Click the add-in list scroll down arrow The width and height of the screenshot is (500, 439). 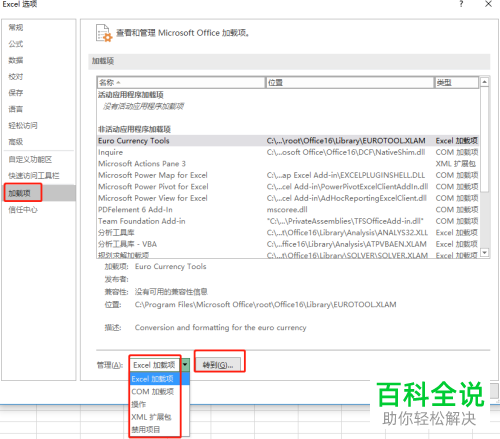[484, 253]
